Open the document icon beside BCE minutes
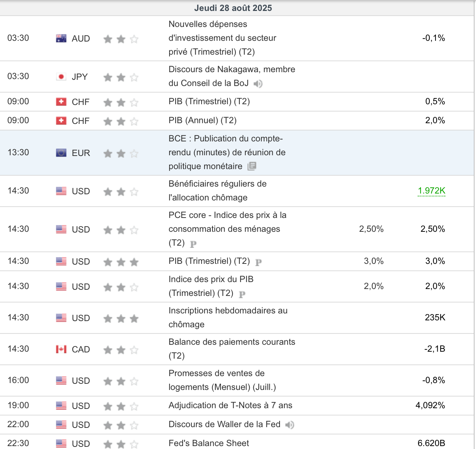The height and width of the screenshot is (449, 476). pyautogui.click(x=252, y=167)
